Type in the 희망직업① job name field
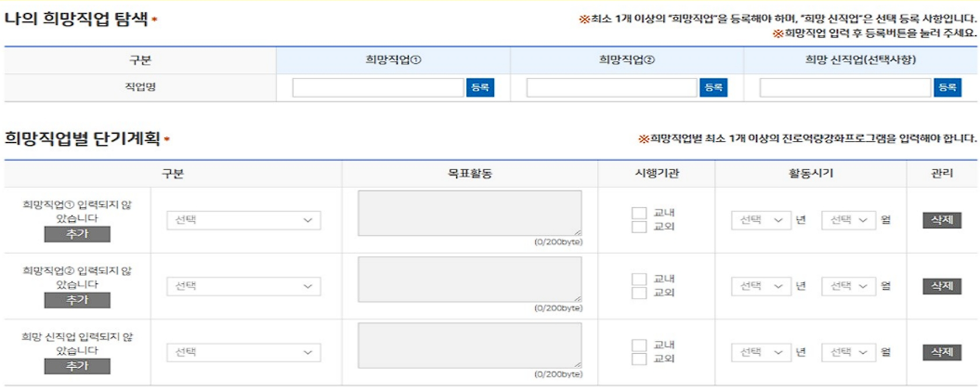 pos(378,87)
